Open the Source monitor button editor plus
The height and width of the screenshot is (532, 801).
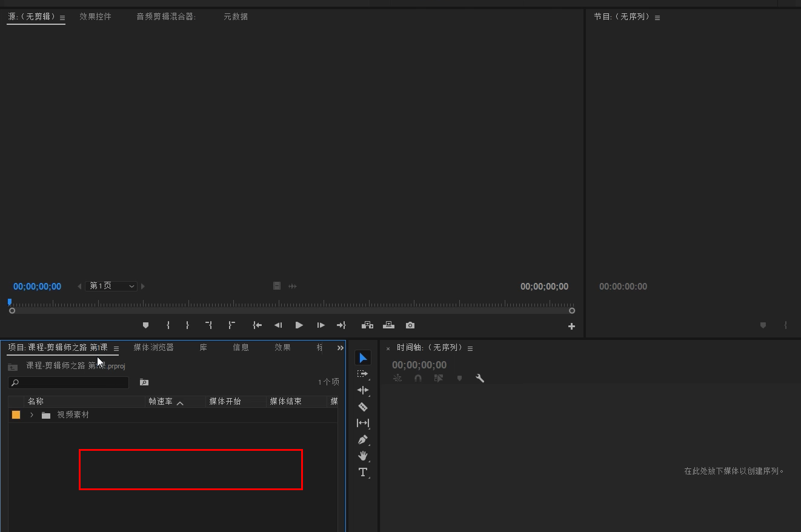coord(571,327)
